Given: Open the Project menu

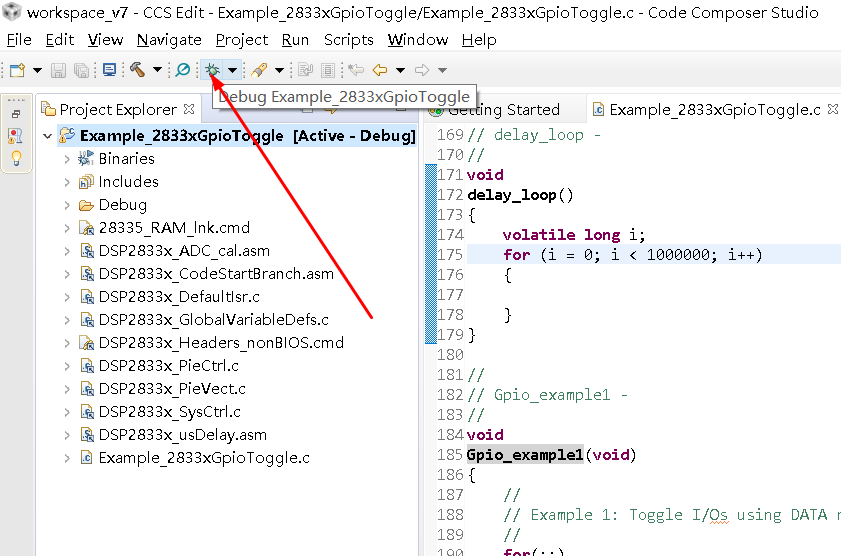Looking at the screenshot, I should [x=241, y=40].
